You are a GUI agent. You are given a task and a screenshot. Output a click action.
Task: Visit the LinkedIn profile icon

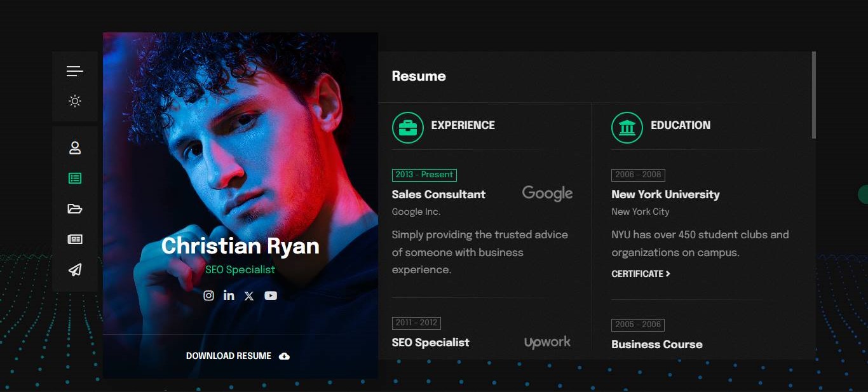click(229, 295)
